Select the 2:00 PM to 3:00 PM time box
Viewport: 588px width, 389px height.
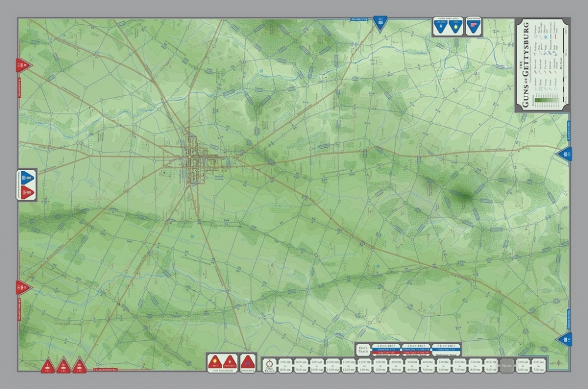(x=396, y=365)
